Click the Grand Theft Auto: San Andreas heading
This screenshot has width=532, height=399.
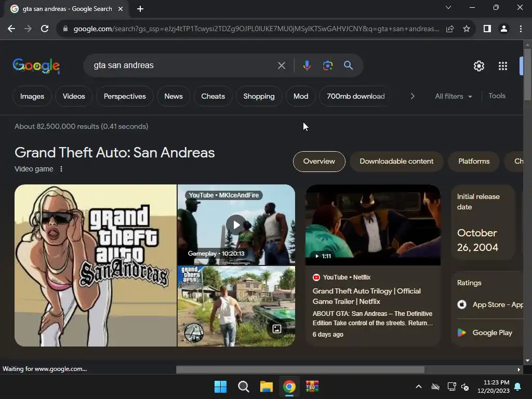pos(115,153)
